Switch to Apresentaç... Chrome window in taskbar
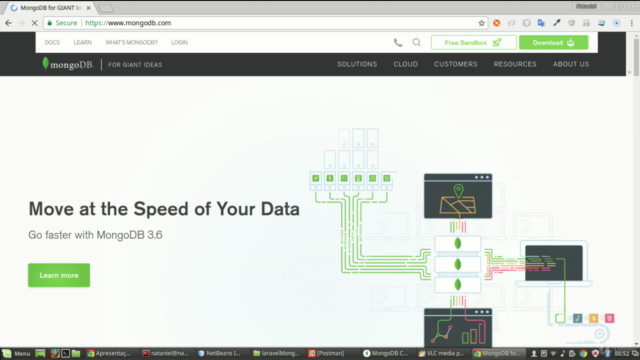 point(110,353)
